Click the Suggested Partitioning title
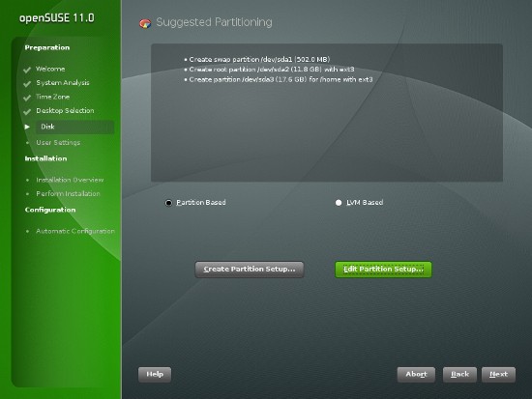Viewport: 532px width, 399px height. [x=214, y=22]
